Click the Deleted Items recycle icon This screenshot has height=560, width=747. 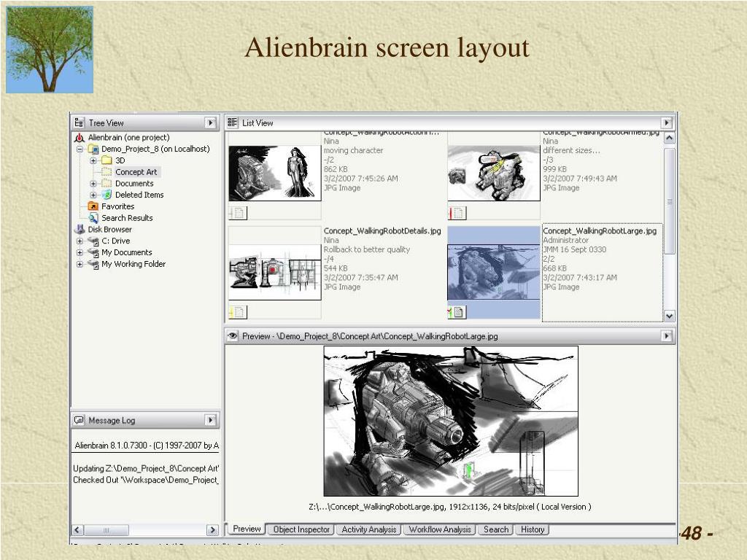tap(107, 195)
